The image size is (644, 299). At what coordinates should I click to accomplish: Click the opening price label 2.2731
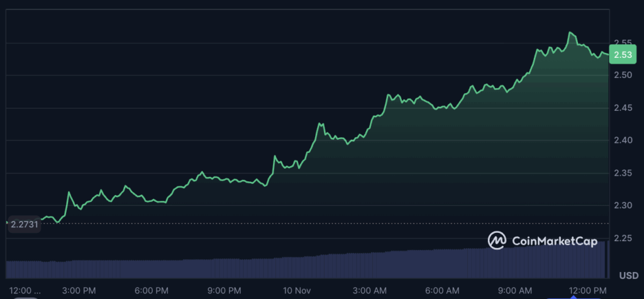tap(25, 225)
